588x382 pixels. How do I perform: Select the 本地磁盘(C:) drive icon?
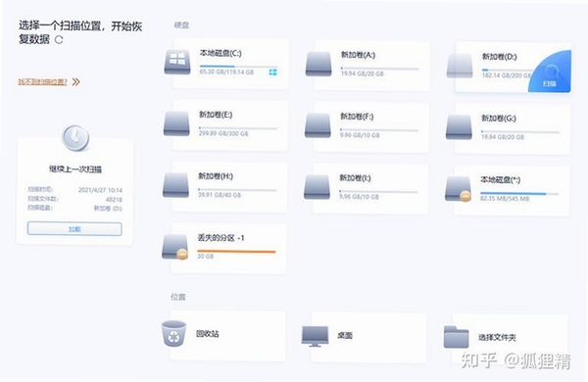point(177,62)
